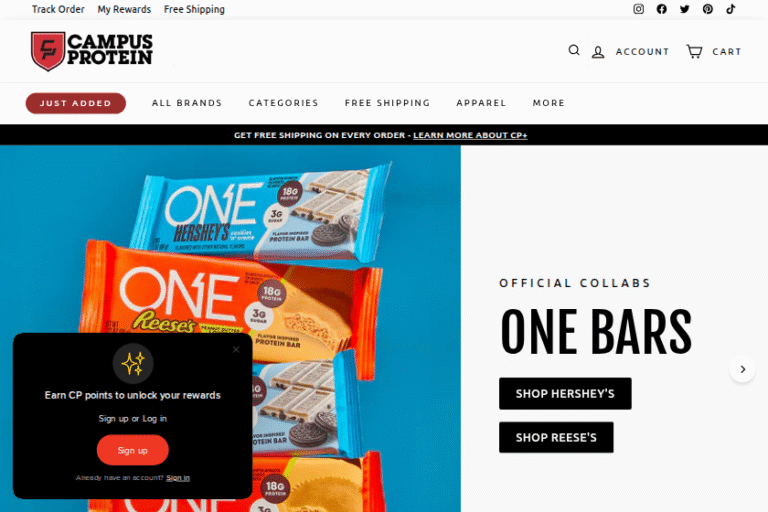Open the Twitter social icon

[x=685, y=9]
